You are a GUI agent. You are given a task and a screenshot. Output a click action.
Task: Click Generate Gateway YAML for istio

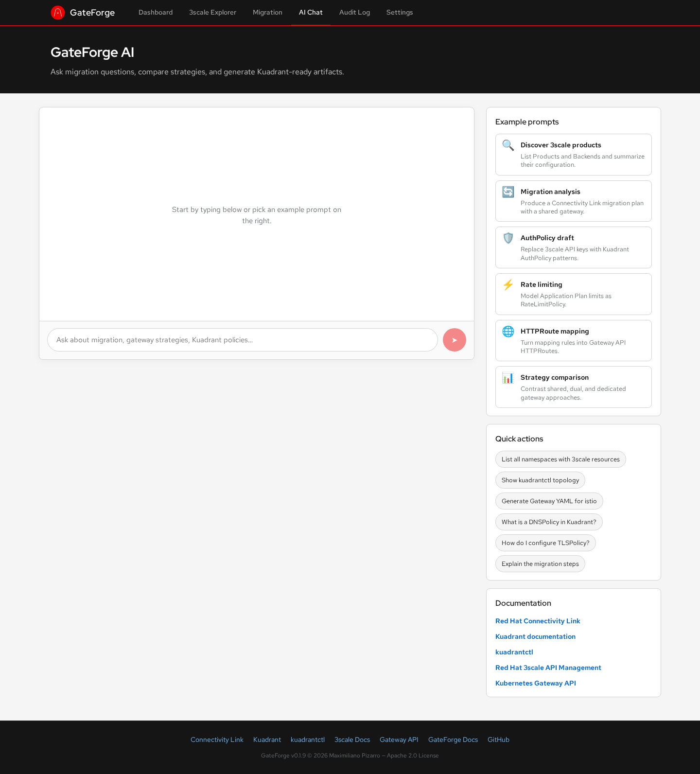point(549,501)
